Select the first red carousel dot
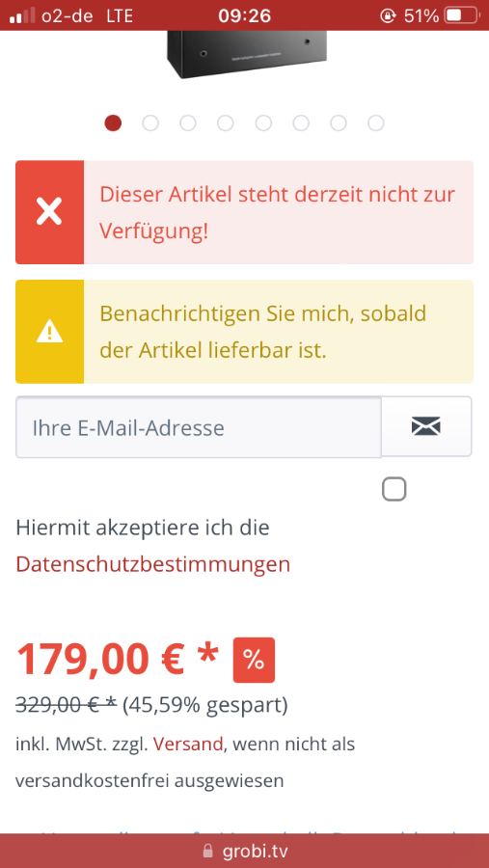The image size is (489, 868). 113,122
